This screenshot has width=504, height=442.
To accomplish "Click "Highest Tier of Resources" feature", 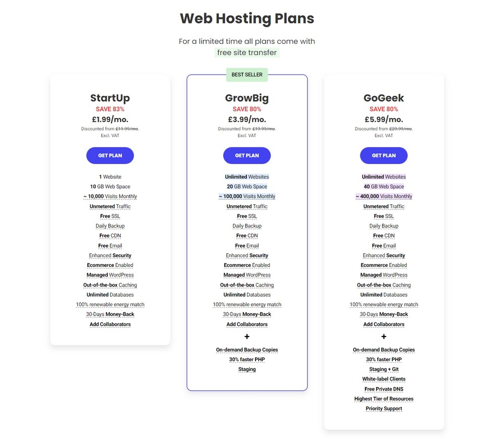I will pos(384,399).
